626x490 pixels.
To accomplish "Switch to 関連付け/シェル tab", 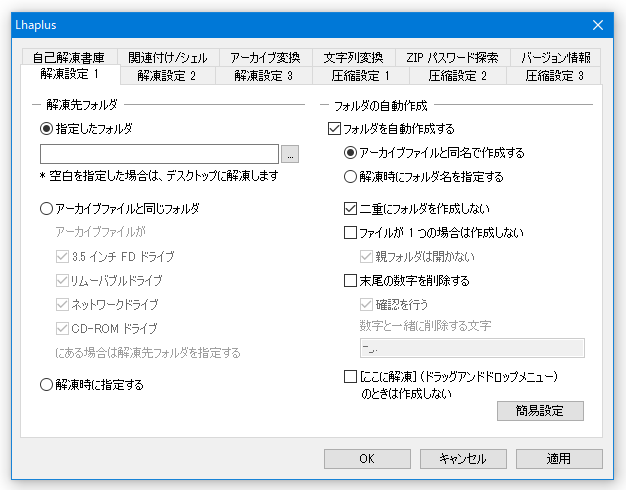I will [168, 58].
